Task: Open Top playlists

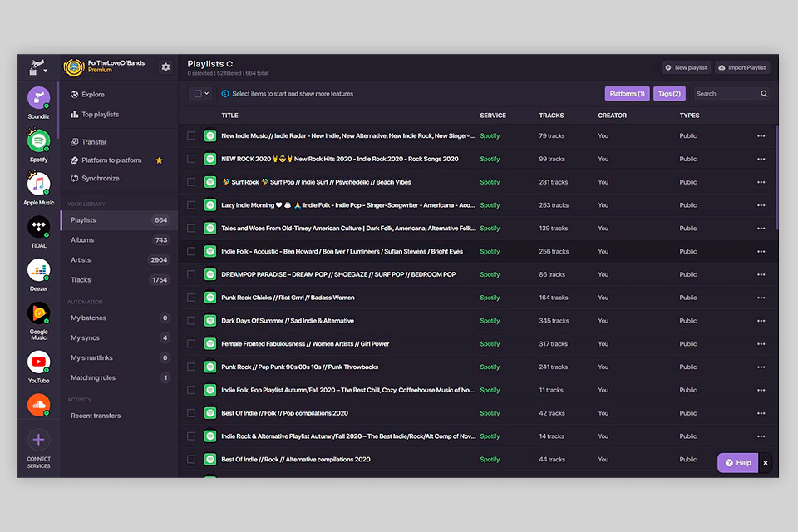Action: (101, 115)
